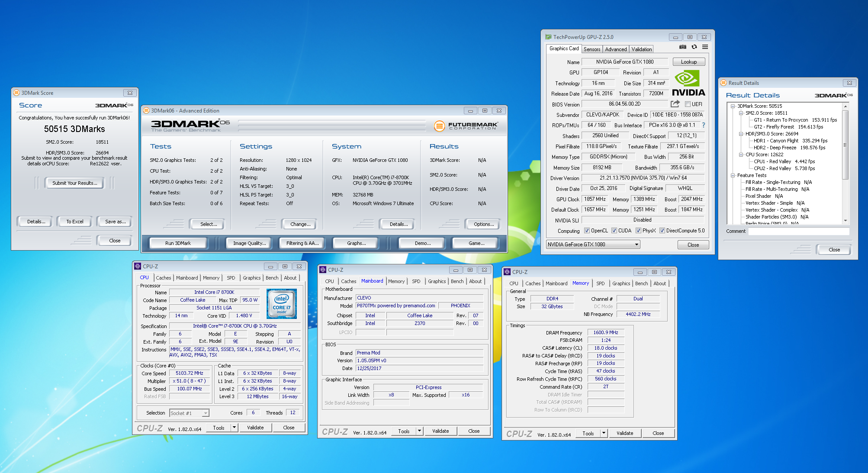868x473 pixels.
Task: Toggle the PhysX checkbox
Action: point(638,231)
